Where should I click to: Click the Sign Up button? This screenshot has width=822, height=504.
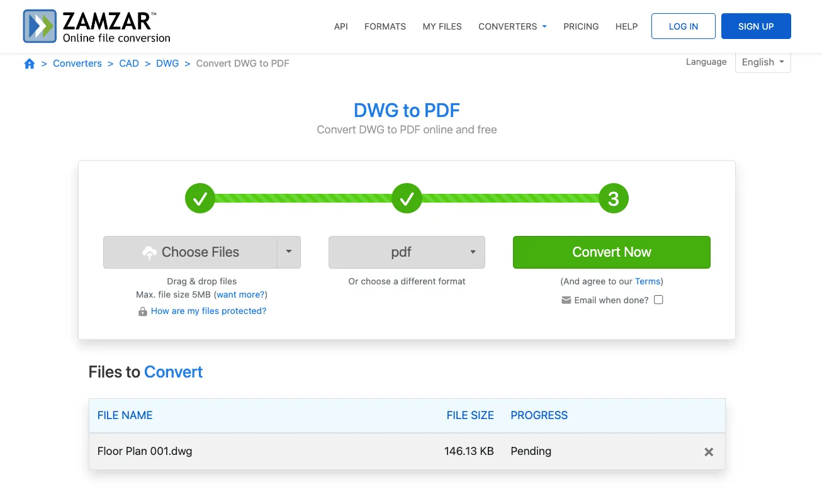pos(756,26)
